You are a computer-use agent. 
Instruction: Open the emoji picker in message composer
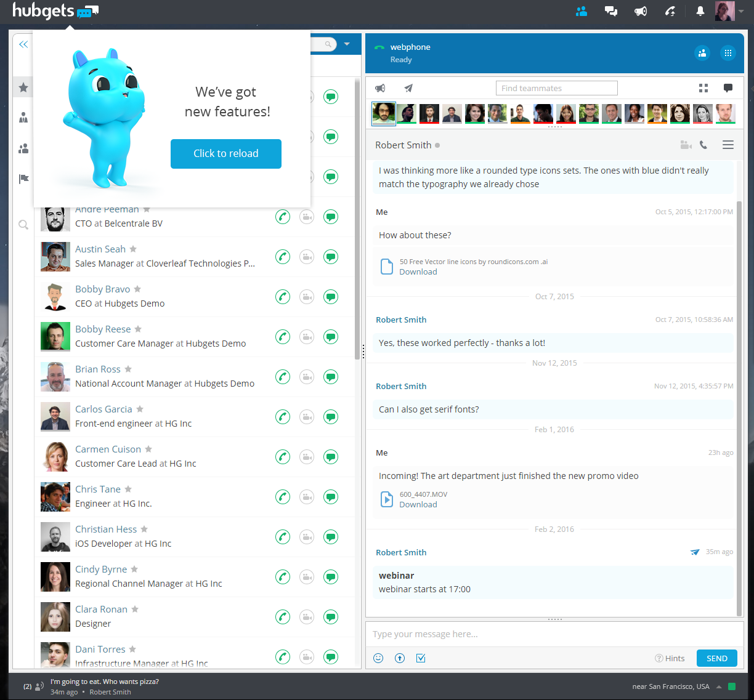pos(378,658)
